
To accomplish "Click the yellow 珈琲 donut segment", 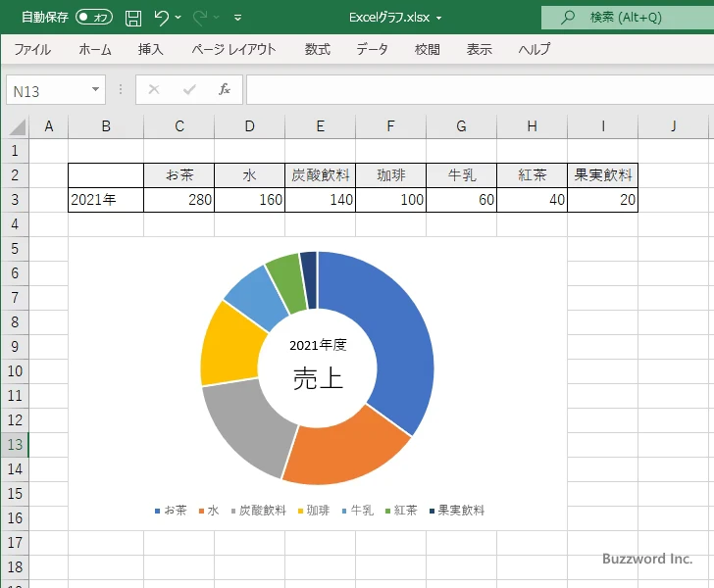I will (x=231, y=348).
